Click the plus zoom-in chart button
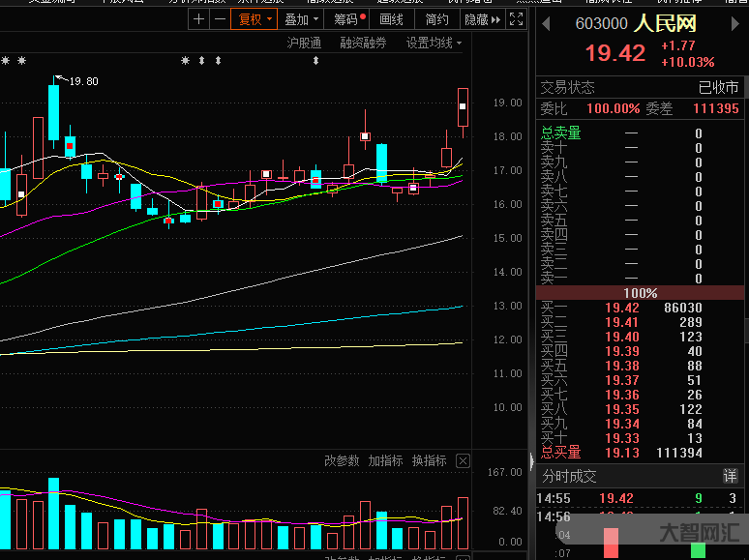This screenshot has height=560, width=749. click(x=198, y=19)
